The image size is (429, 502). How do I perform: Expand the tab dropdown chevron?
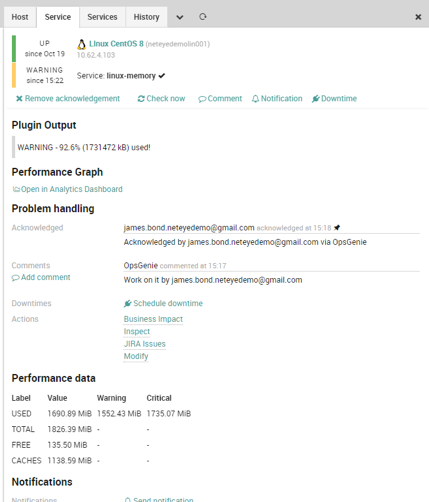180,17
